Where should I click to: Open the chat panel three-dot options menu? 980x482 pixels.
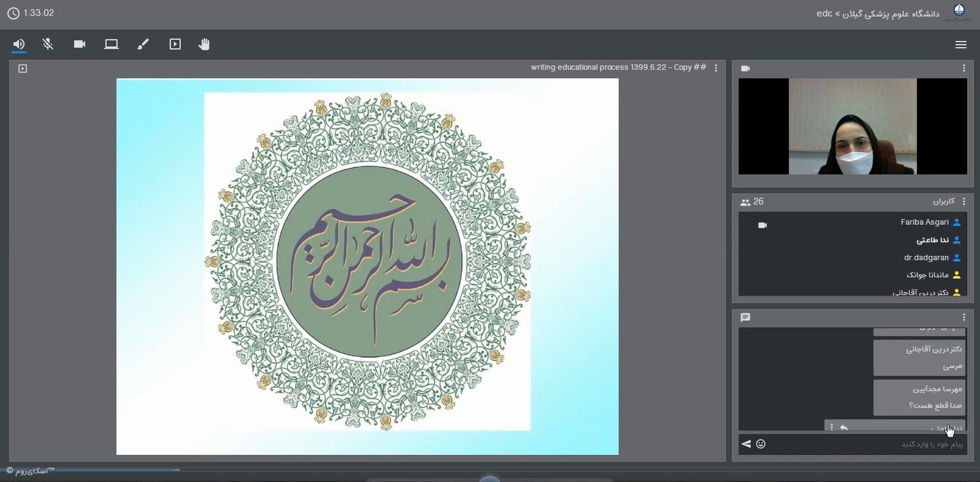tap(964, 318)
